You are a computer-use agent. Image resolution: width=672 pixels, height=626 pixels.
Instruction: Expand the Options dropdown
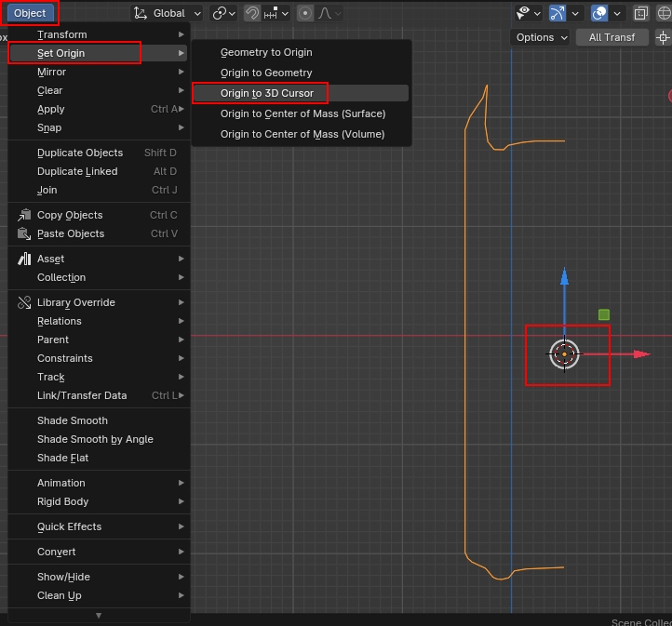pyautogui.click(x=540, y=37)
